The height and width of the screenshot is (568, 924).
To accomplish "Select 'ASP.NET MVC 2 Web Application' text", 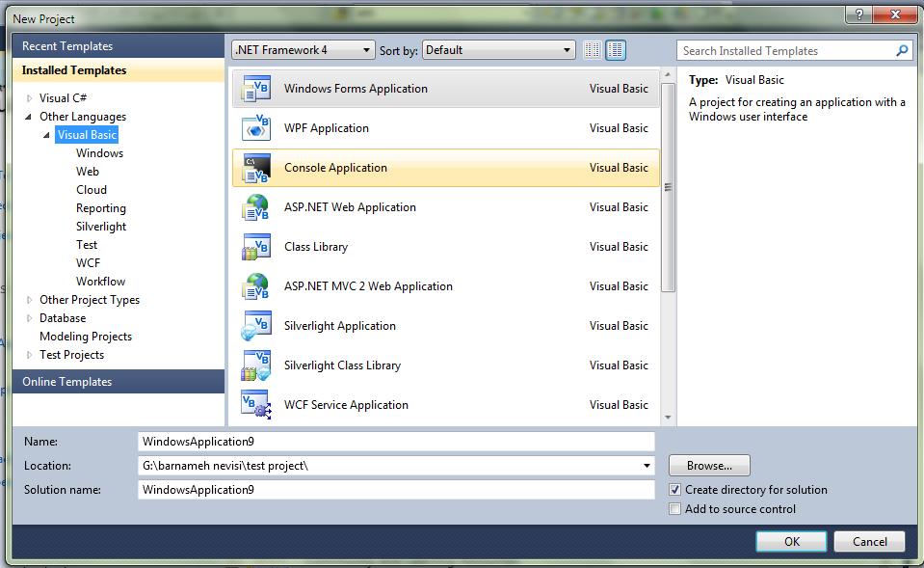I will coord(368,286).
